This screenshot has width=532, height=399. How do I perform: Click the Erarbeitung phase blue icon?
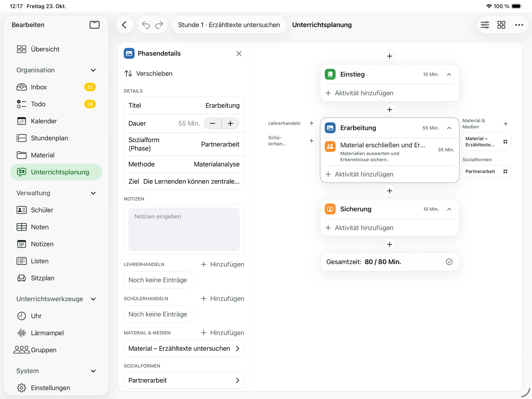[330, 128]
